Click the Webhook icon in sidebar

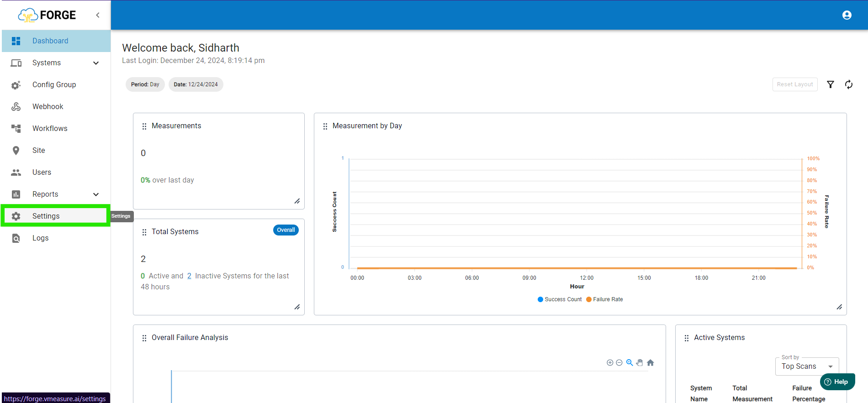point(16,107)
